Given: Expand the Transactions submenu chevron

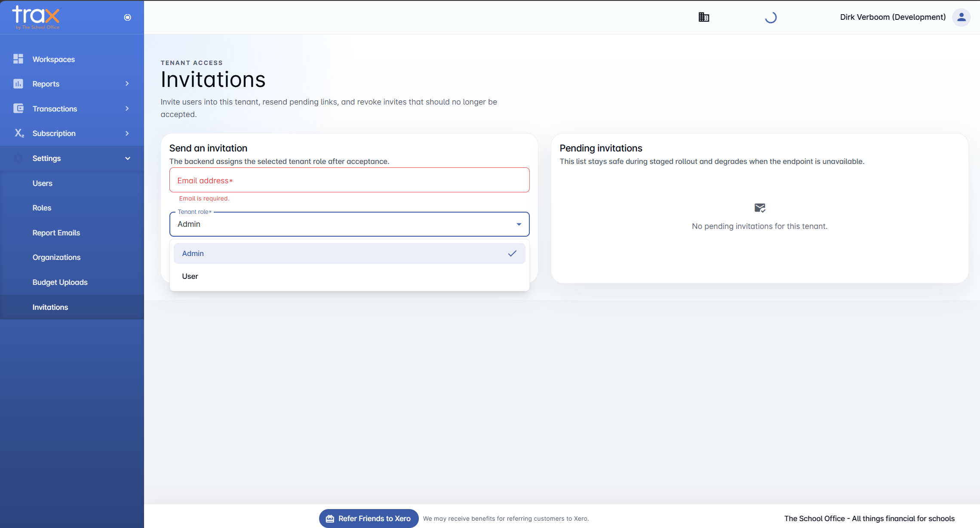Looking at the screenshot, I should [127, 108].
